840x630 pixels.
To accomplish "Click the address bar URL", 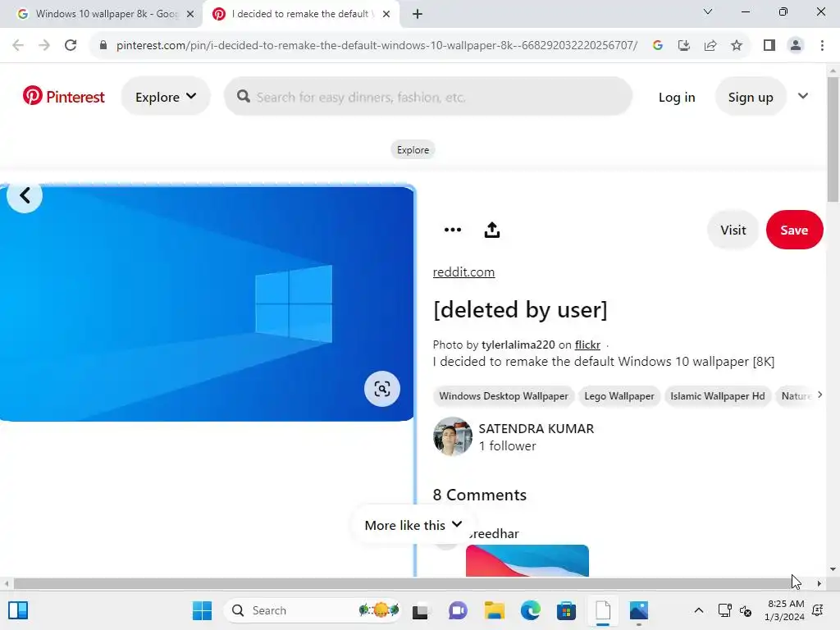I will pyautogui.click(x=377, y=45).
